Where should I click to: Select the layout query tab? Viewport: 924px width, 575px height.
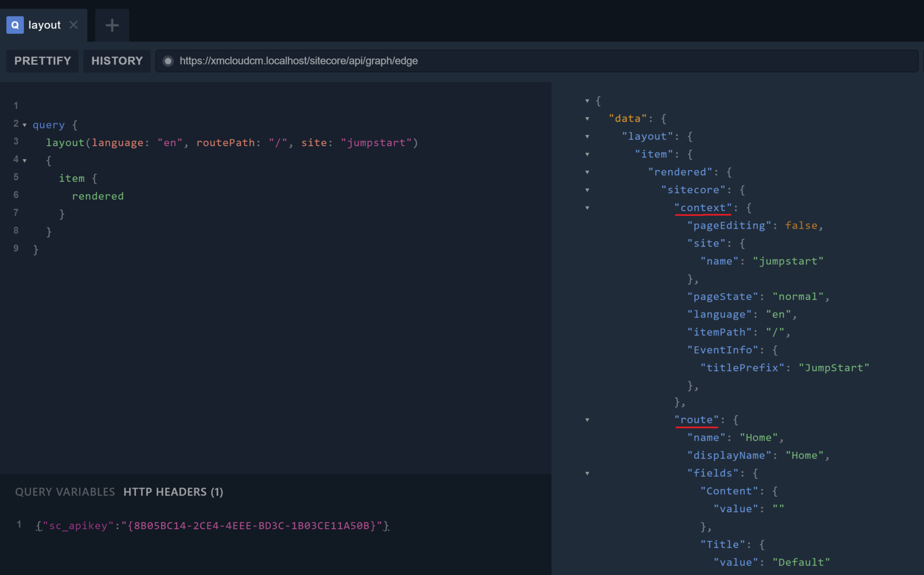(44, 25)
